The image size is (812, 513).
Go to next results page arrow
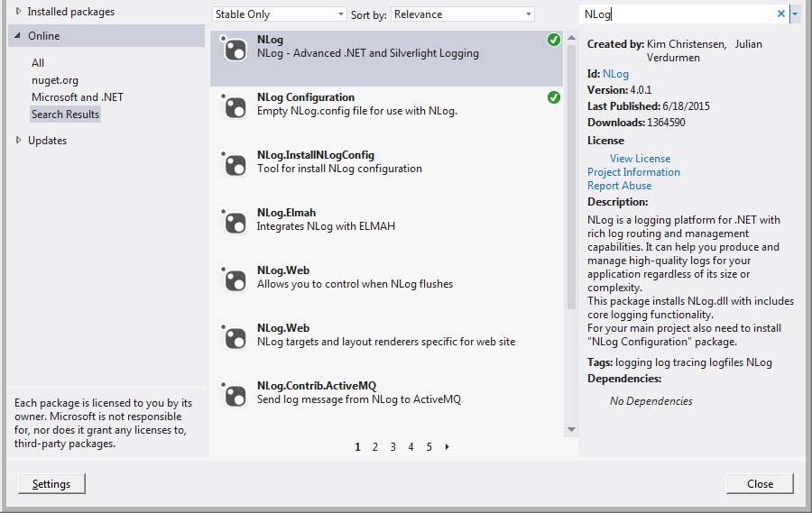tap(448, 447)
